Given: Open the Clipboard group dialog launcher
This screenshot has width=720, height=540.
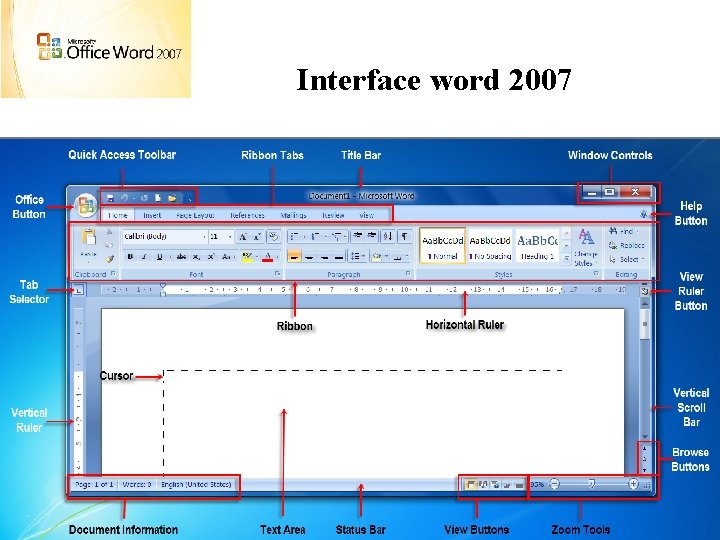Looking at the screenshot, I should click(x=113, y=274).
